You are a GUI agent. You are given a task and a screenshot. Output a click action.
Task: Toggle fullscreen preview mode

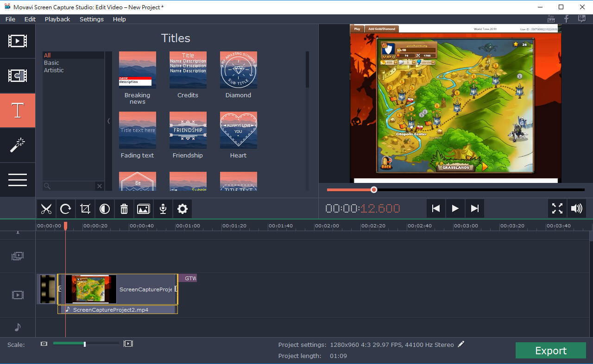point(557,208)
